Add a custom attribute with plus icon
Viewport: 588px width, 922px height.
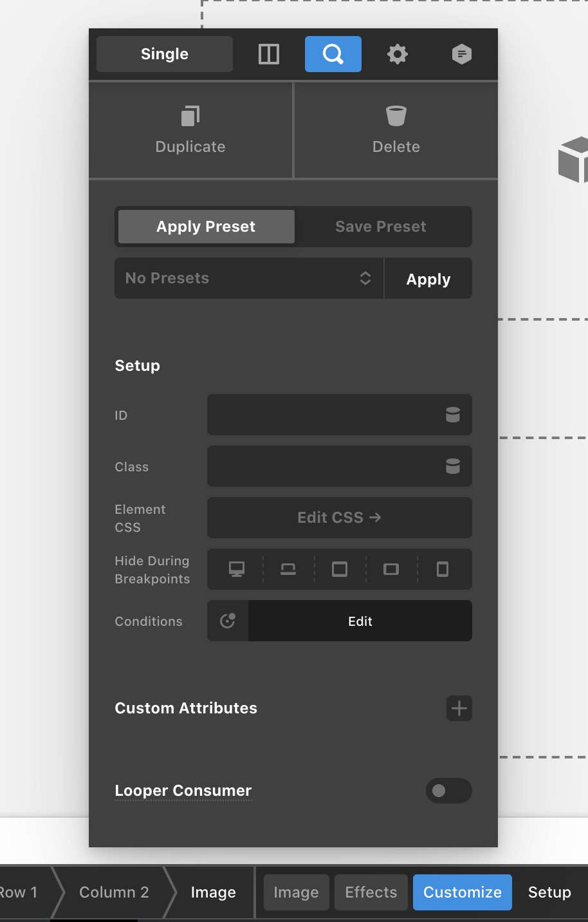[459, 708]
